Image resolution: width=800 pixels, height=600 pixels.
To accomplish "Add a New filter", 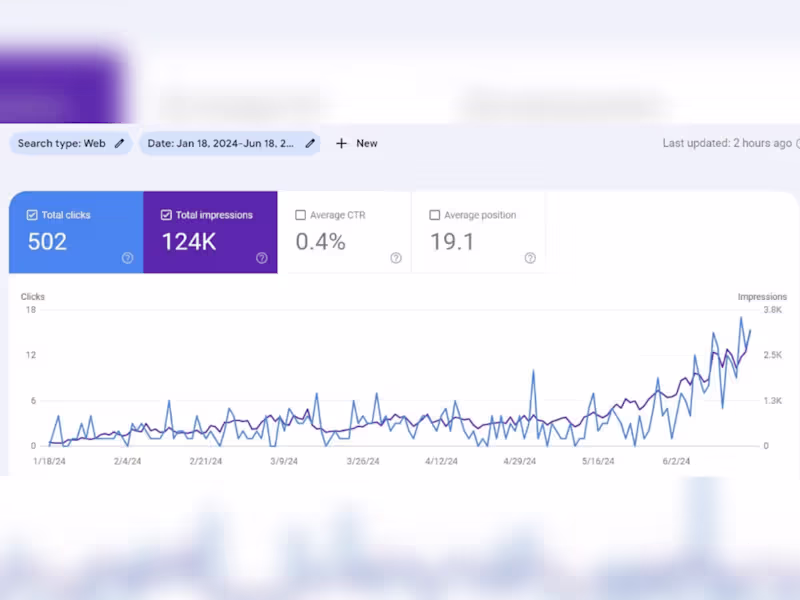I will [x=357, y=143].
